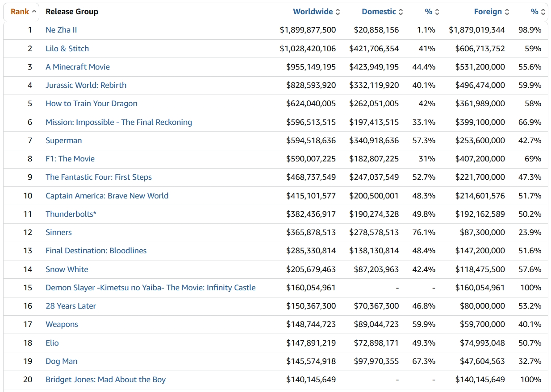Open the Weapons release page

[62, 324]
